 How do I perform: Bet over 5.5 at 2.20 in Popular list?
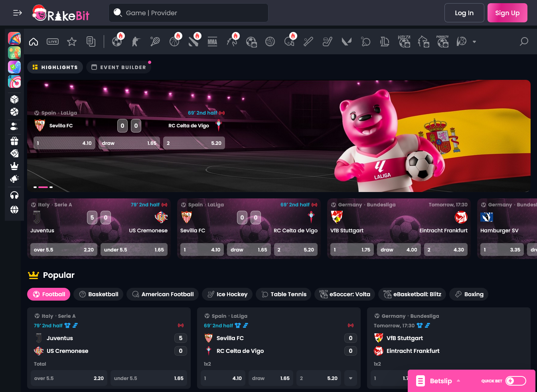[69, 378]
